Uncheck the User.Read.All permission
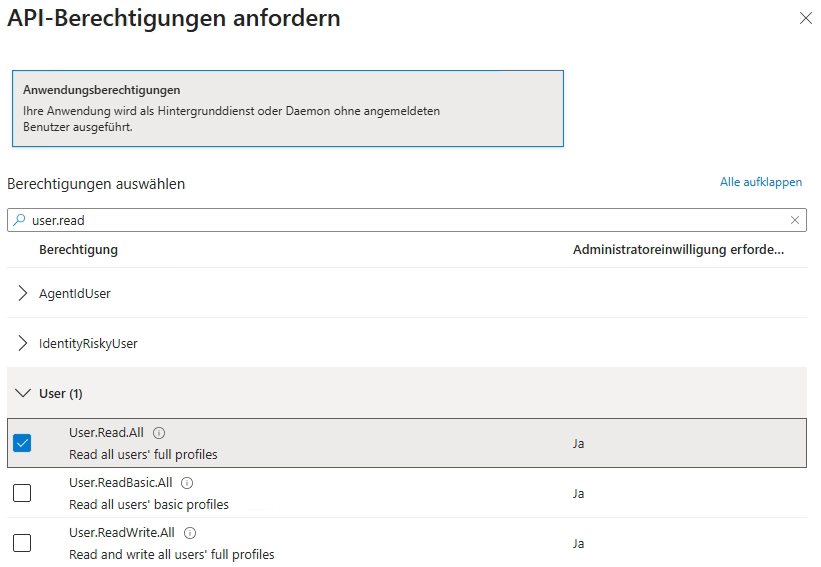The image size is (821, 567). coord(22,443)
